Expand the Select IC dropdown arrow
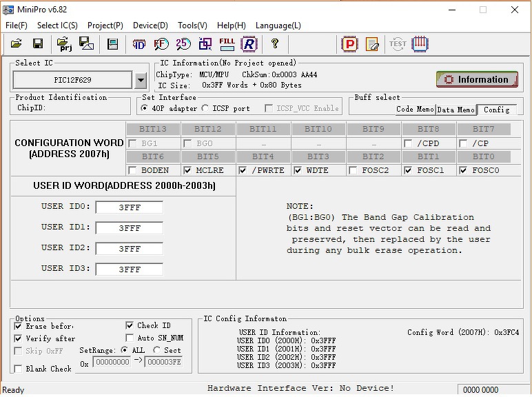 (141, 81)
